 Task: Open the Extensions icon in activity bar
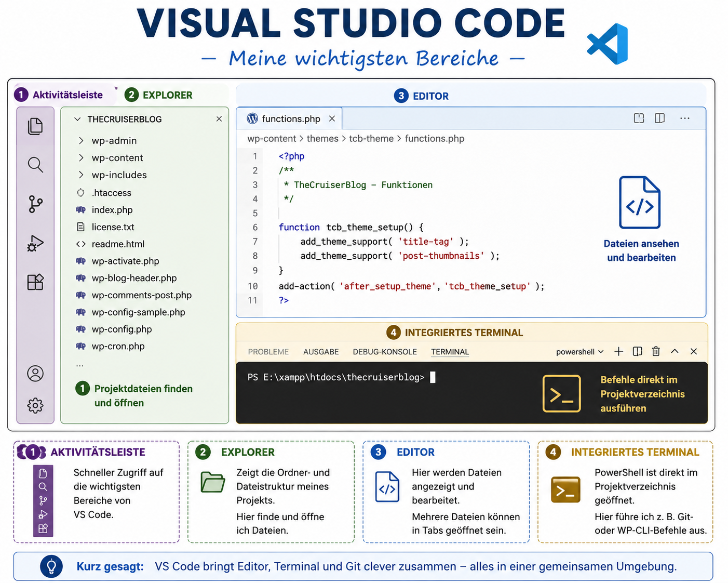[x=35, y=282]
